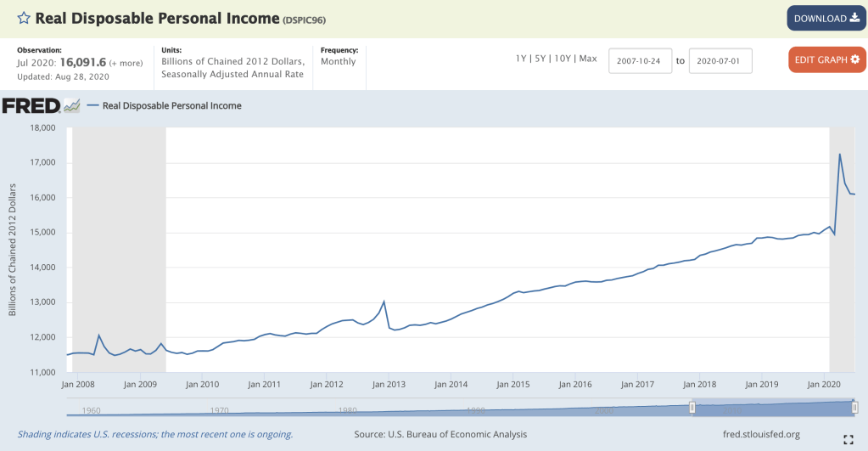Toggle Real Disposable Personal Income legend series
The image size is (868, 451).
(x=171, y=106)
